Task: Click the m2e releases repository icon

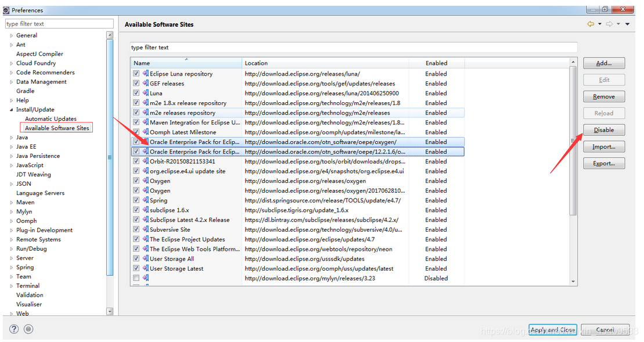Action: point(145,112)
